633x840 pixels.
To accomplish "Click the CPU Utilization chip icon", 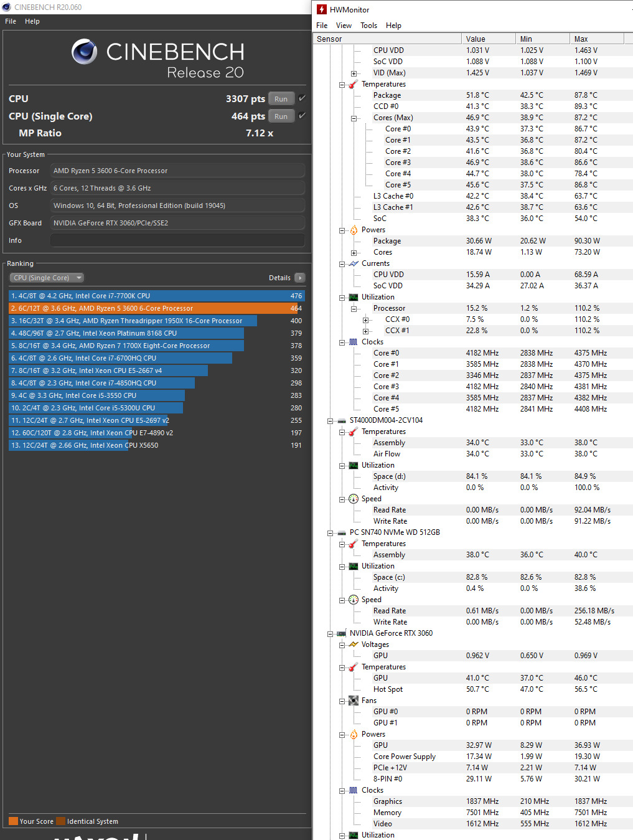I will 354,297.
